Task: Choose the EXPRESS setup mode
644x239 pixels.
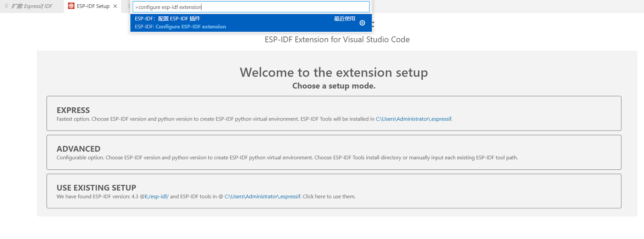Action: (x=334, y=113)
